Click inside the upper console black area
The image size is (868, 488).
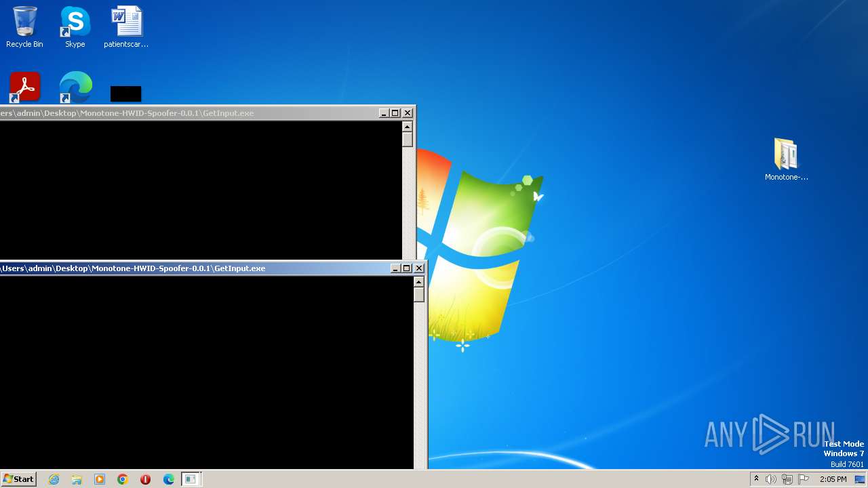click(x=201, y=190)
